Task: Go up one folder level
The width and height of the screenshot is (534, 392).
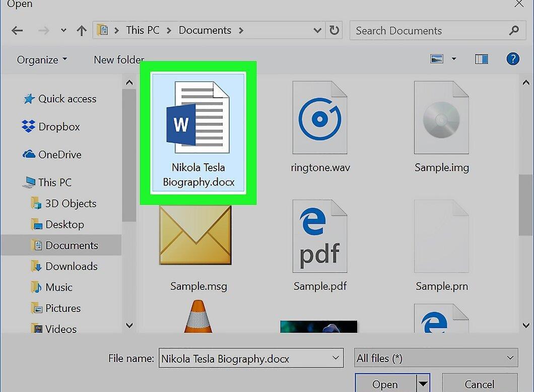Action: click(x=82, y=31)
